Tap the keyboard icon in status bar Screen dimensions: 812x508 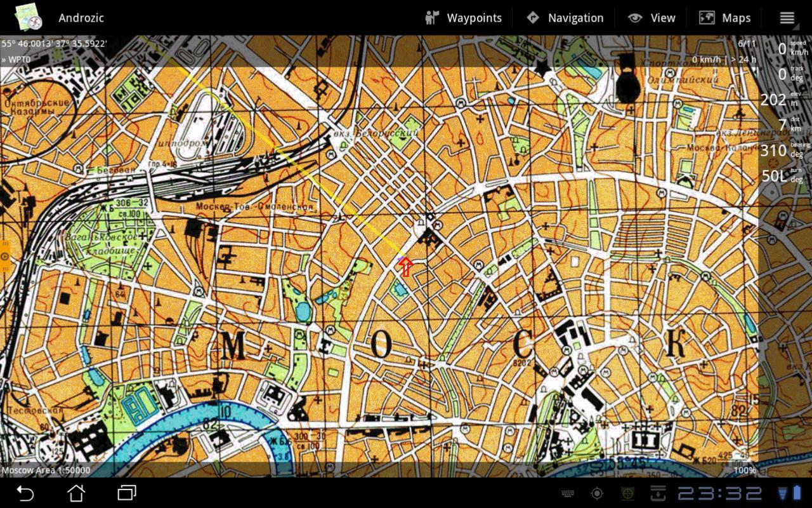[x=568, y=493]
